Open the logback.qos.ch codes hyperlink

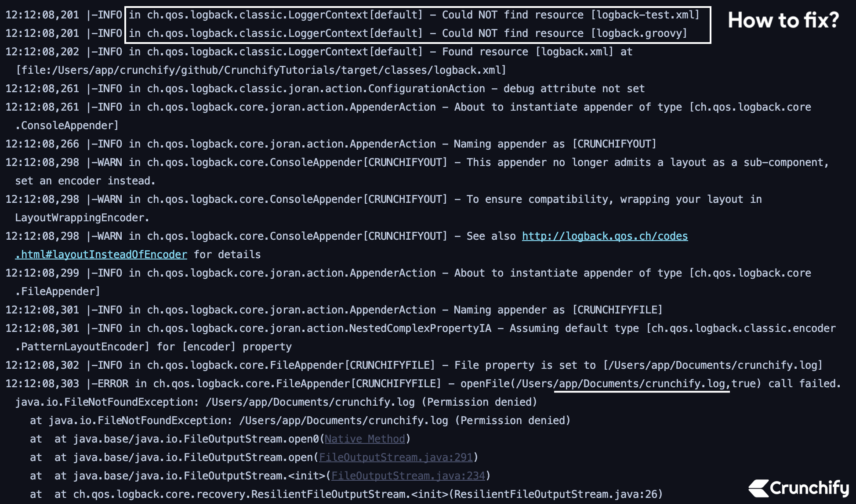[x=605, y=236]
